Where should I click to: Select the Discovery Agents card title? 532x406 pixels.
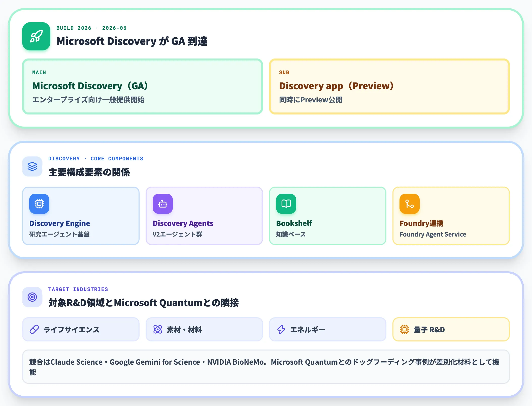click(183, 223)
